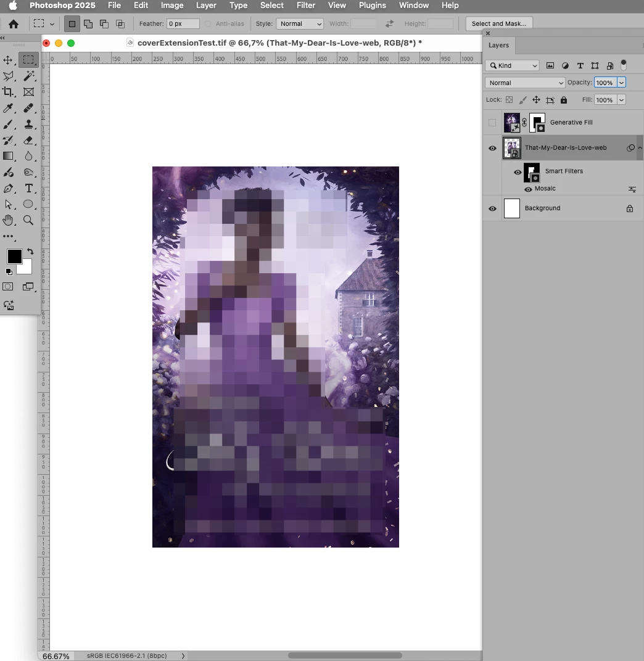Screen dimensions: 644x661
Task: Select the Eyedropper tool
Action: pyautogui.click(x=8, y=108)
